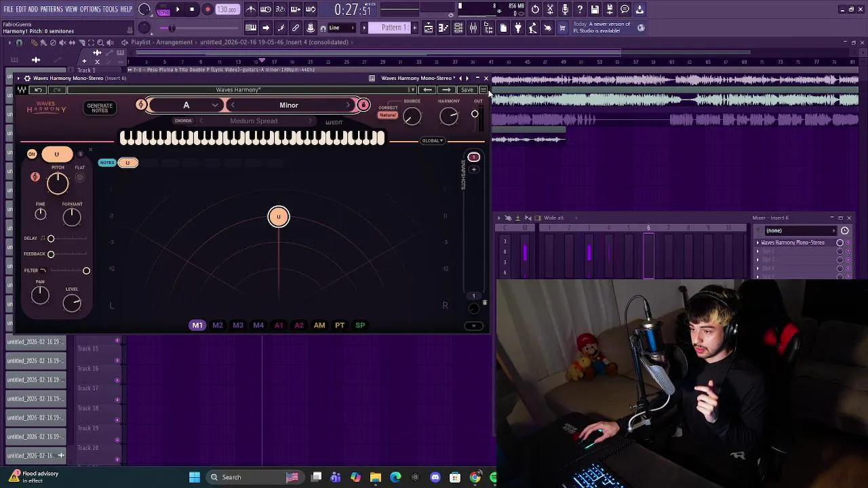Click the microphone one-click recording icon
This screenshot has height=488, width=868.
[x=565, y=9]
